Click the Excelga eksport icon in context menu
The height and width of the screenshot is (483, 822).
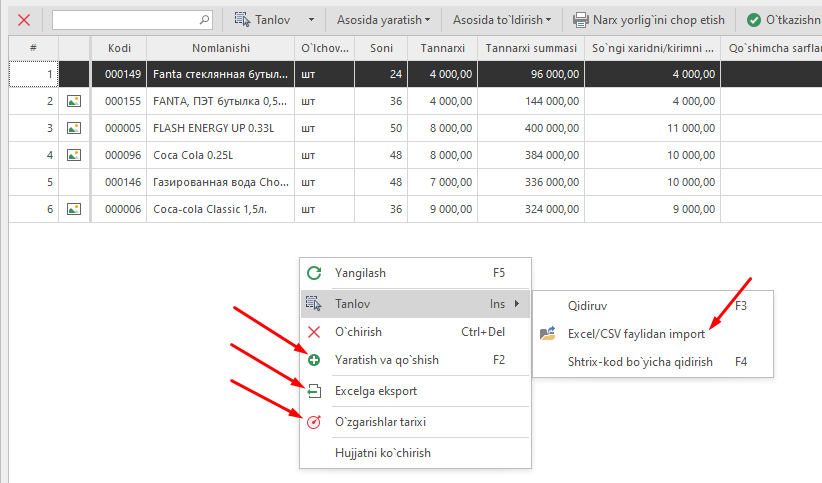point(314,391)
